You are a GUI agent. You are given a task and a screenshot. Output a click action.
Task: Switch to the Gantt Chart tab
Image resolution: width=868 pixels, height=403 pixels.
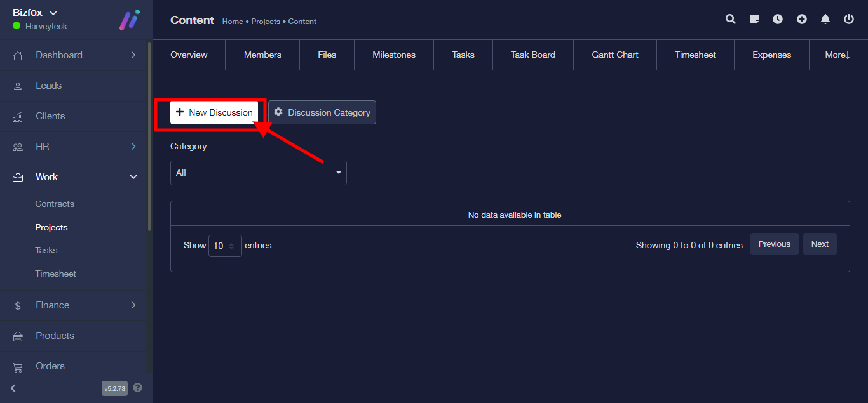pos(614,55)
